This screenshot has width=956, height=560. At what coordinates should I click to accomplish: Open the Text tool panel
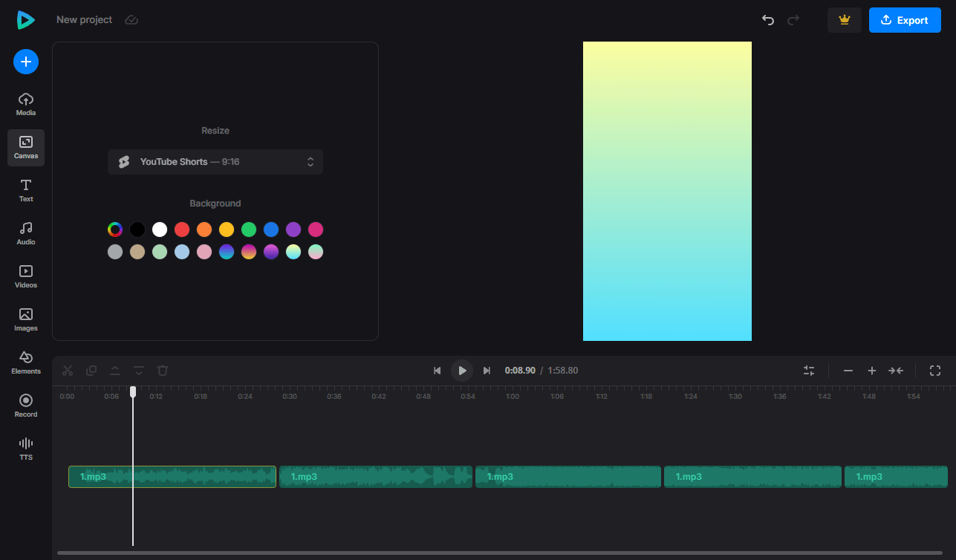(x=26, y=191)
